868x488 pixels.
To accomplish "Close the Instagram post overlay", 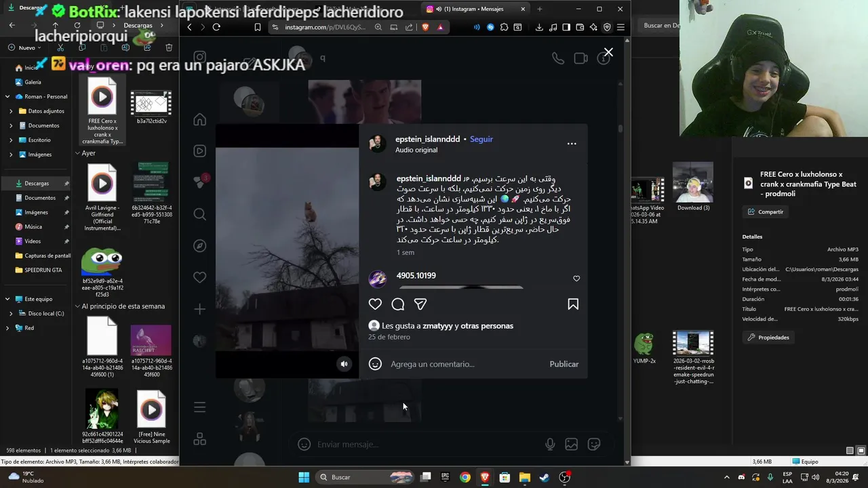I will point(608,52).
